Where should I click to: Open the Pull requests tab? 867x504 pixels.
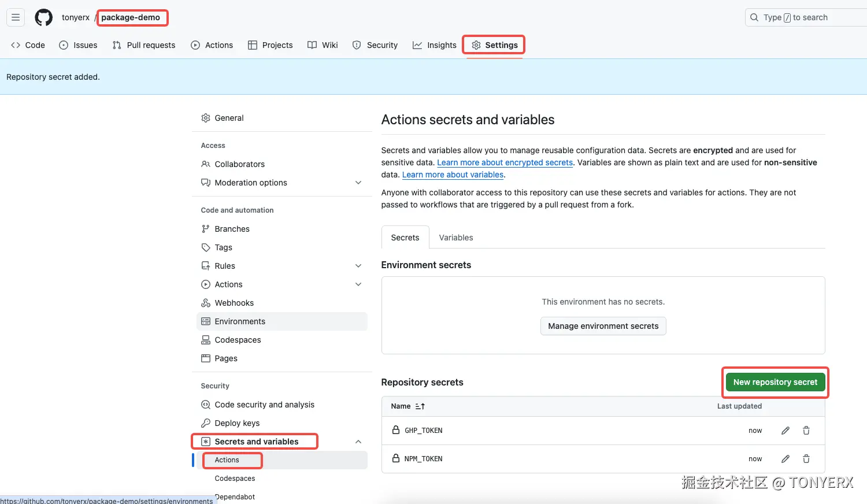pyautogui.click(x=144, y=45)
